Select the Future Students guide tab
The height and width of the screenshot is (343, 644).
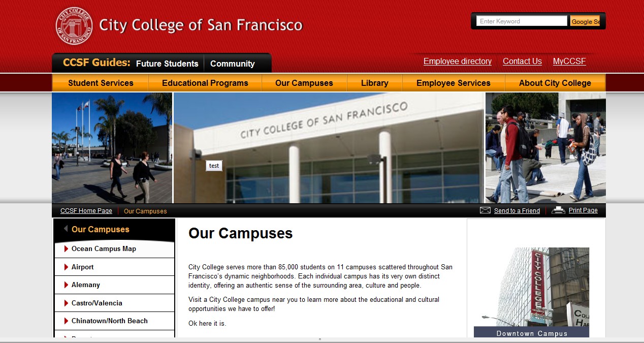coord(167,64)
